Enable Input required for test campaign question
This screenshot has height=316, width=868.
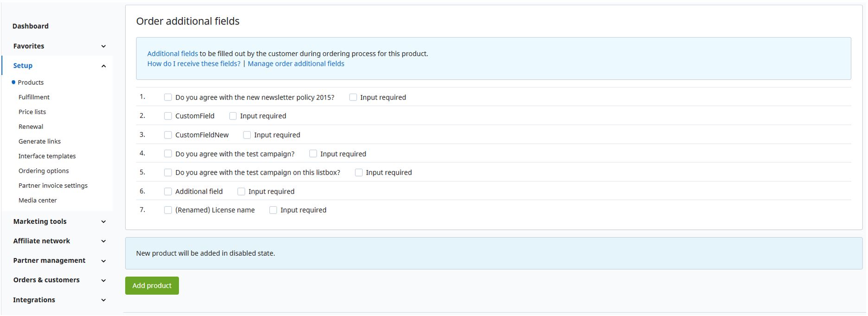tap(313, 154)
